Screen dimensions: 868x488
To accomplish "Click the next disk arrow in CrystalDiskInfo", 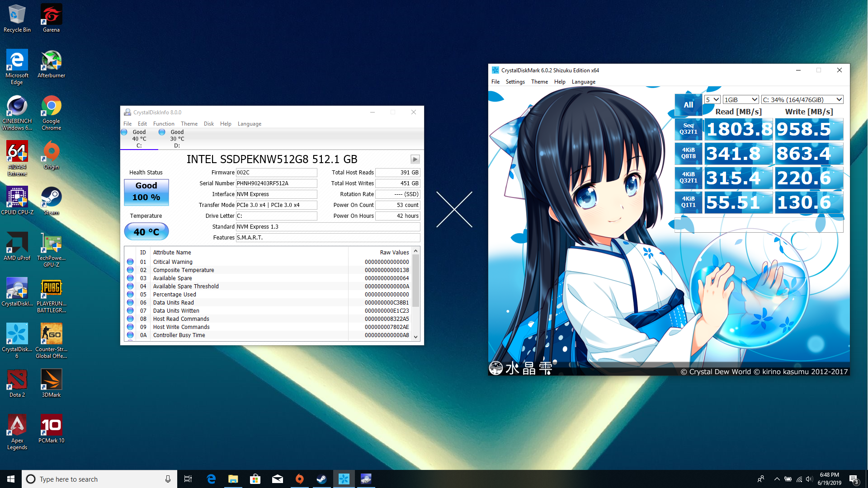I will click(x=415, y=159).
